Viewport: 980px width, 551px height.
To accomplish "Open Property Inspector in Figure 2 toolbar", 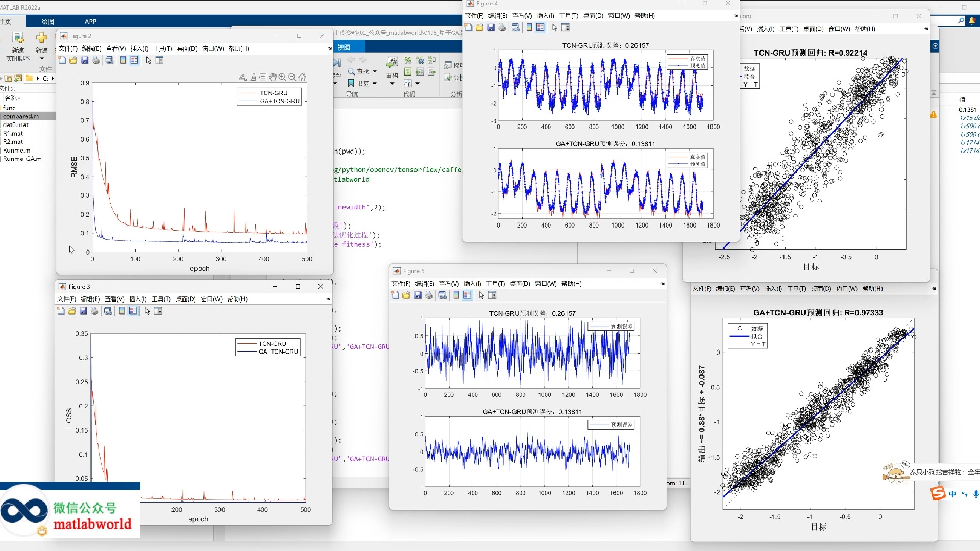I will 159,60.
